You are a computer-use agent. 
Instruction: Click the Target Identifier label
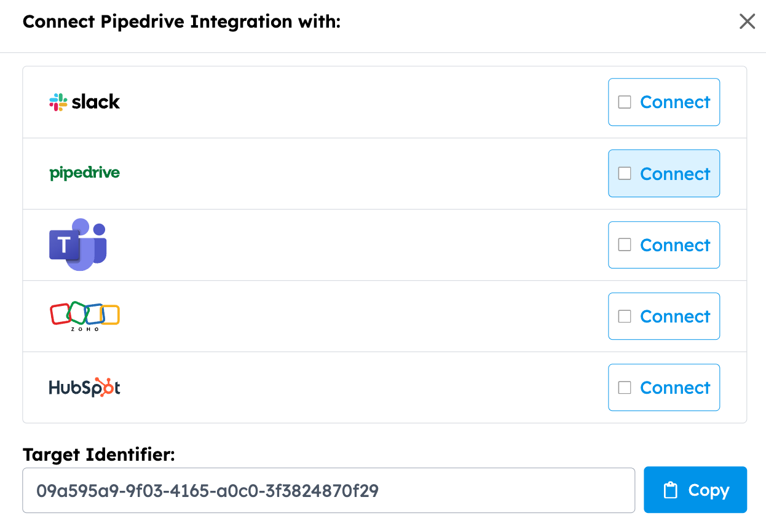[x=99, y=455]
